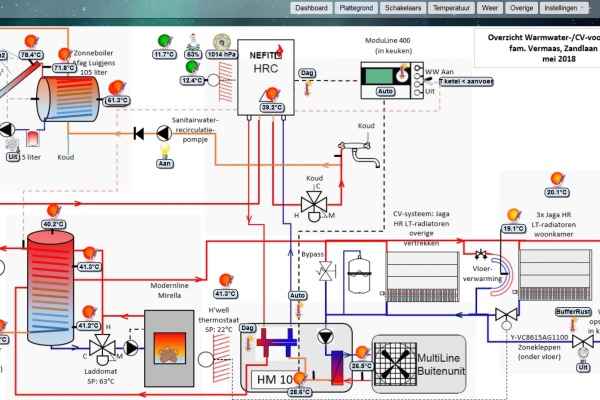Open the 63% humidity sensor icon
Screen dimensions: 600x400
[x=193, y=41]
